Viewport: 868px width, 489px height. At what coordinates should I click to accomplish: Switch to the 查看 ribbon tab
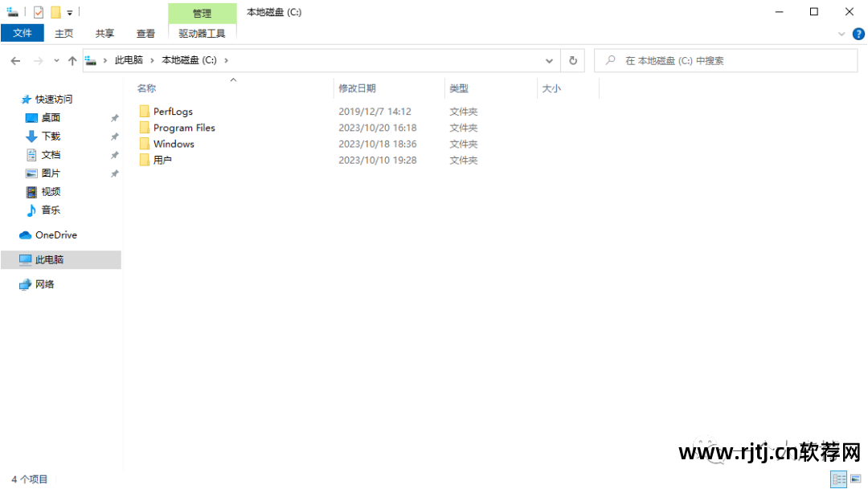click(x=145, y=33)
